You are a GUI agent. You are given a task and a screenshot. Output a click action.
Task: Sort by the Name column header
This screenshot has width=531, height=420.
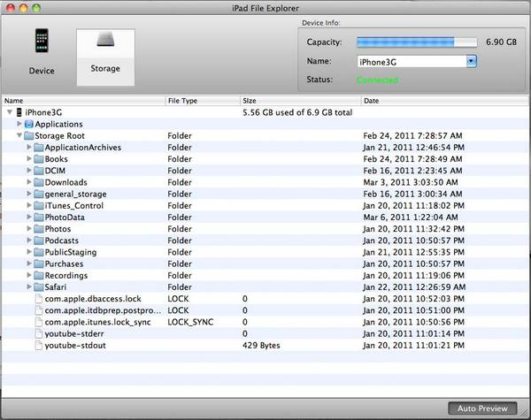(x=84, y=101)
